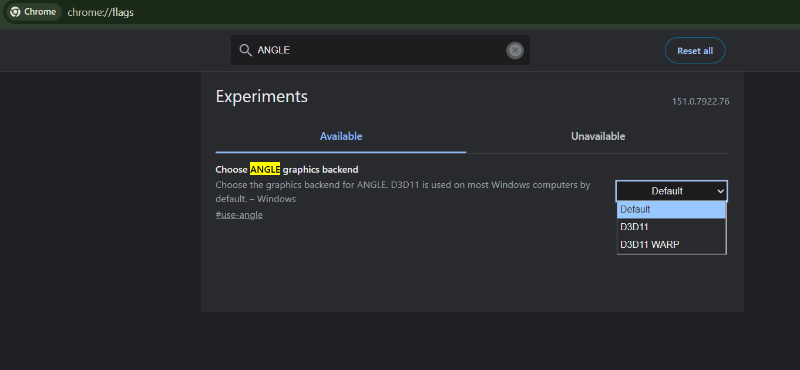Click the chrome://flags address text
Screen dimensions: 800x370
click(101, 12)
